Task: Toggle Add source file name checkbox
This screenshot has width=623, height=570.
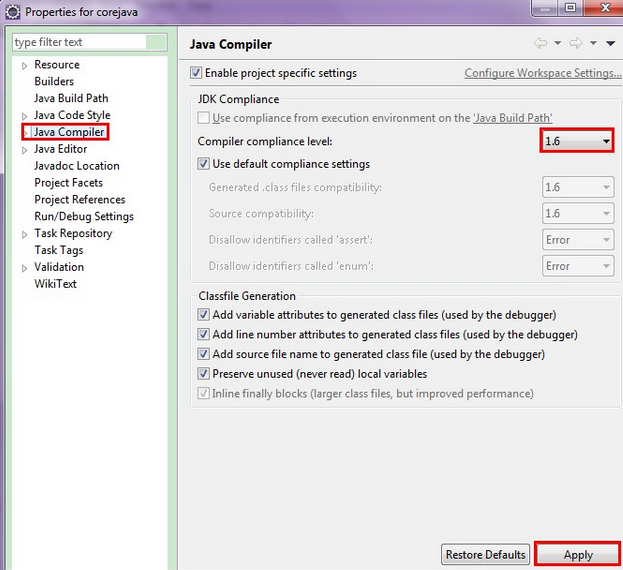Action: click(203, 354)
